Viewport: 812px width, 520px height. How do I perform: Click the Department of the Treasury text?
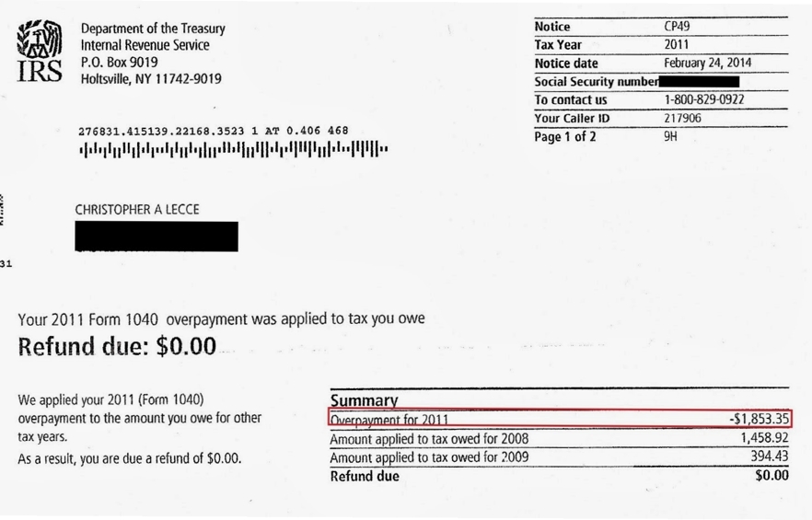click(x=153, y=29)
